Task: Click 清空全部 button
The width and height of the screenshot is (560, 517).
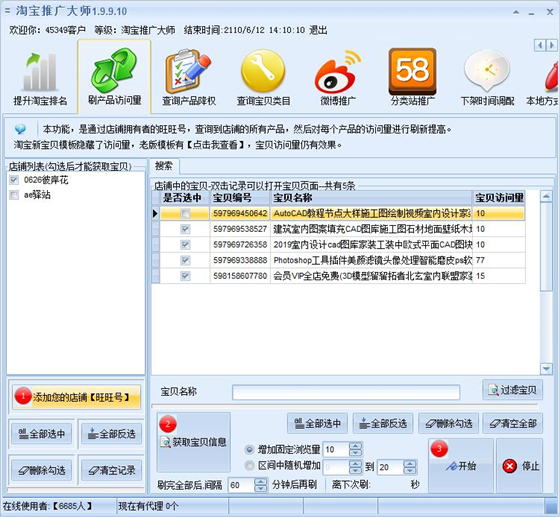Action: tap(513, 423)
